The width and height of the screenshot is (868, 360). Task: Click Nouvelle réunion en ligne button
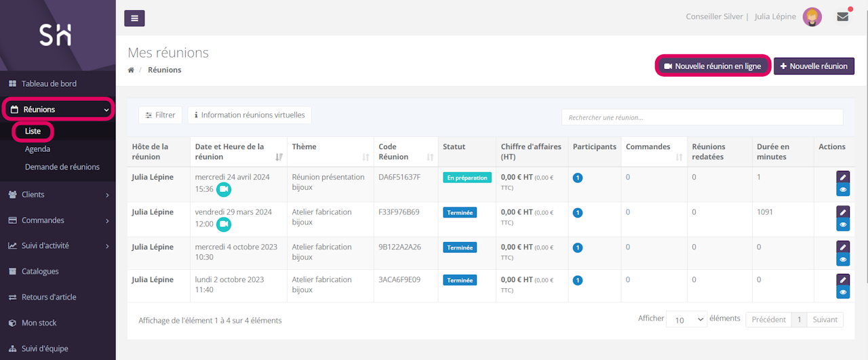tap(713, 66)
